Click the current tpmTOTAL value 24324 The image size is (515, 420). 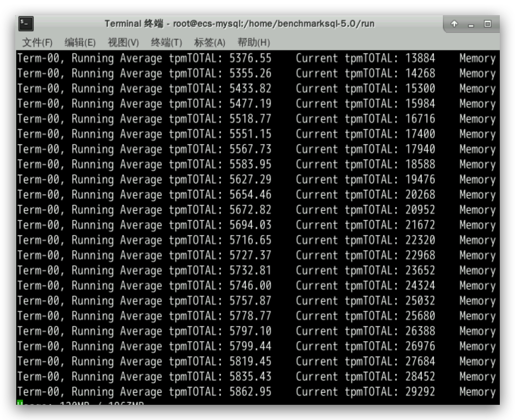click(420, 286)
